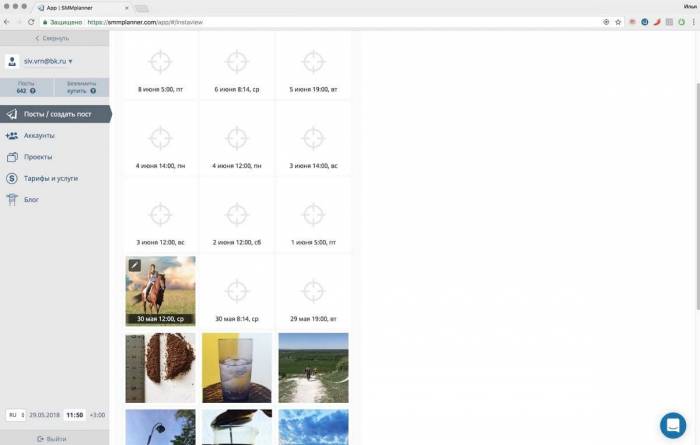Screen dimensions: 700x445
Task: Open the chat support bubble
Action: point(673,424)
